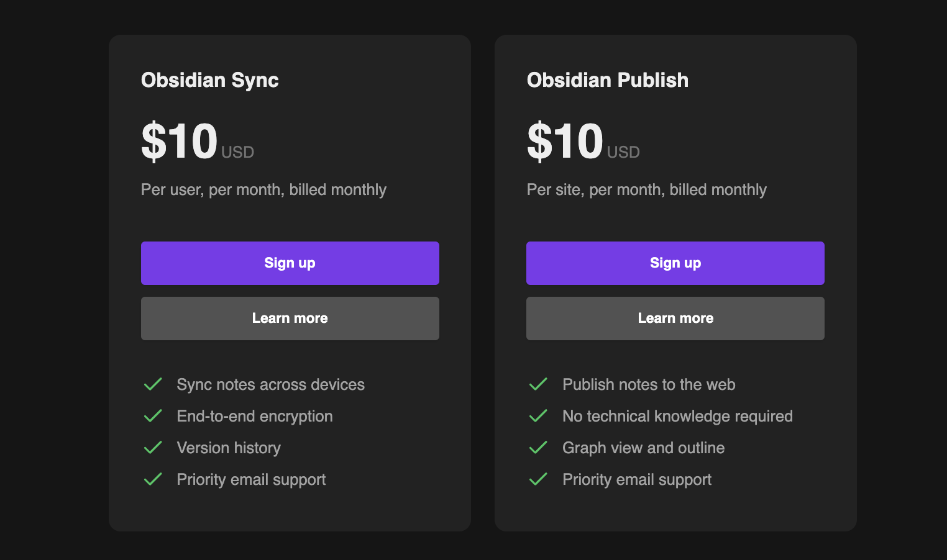Click checkmark beside Graph view and outline

pyautogui.click(x=538, y=448)
